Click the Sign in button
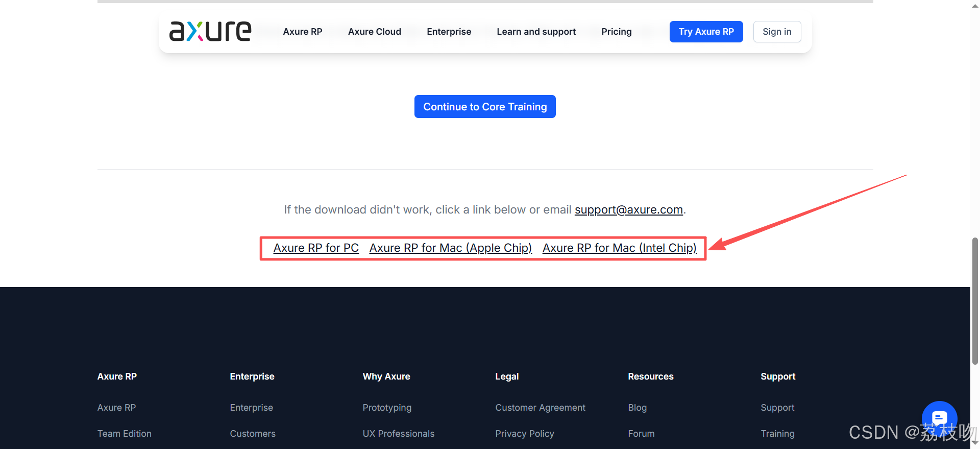Viewport: 980px width, 449px height. point(777,32)
